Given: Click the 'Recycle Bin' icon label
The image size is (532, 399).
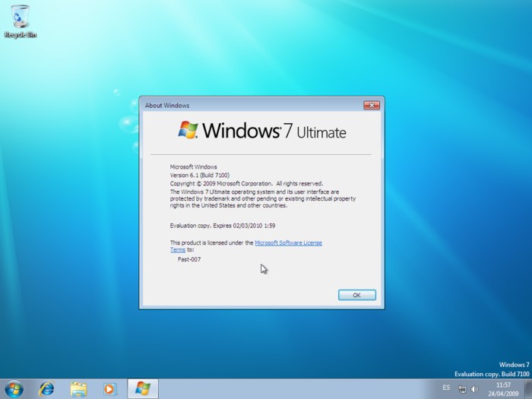Looking at the screenshot, I should click(x=21, y=35).
